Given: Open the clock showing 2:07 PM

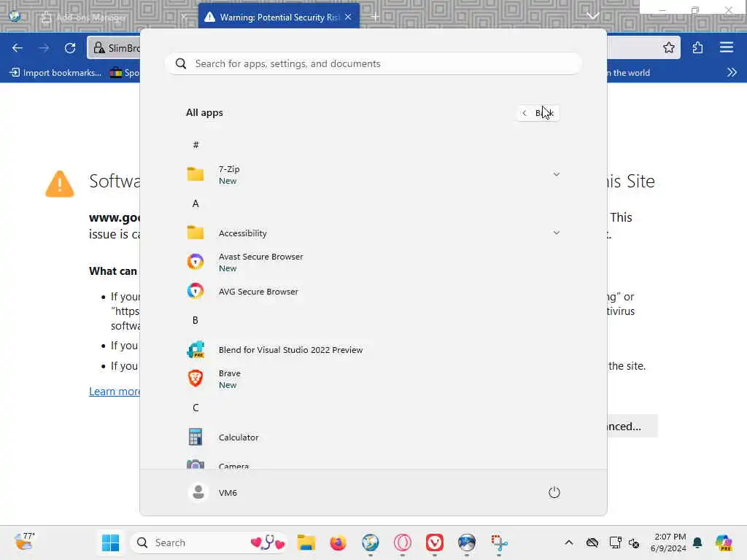Looking at the screenshot, I should tap(670, 542).
